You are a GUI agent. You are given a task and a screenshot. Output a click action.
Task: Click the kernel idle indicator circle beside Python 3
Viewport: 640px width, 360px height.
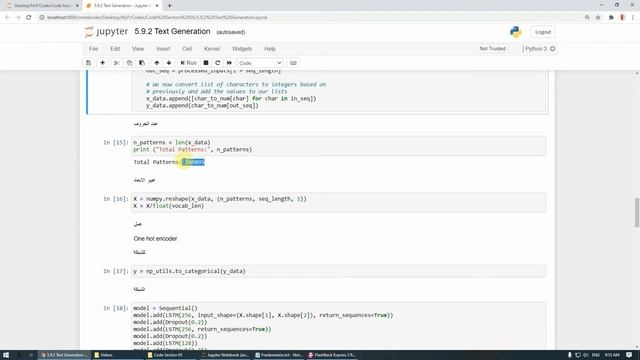pos(553,49)
